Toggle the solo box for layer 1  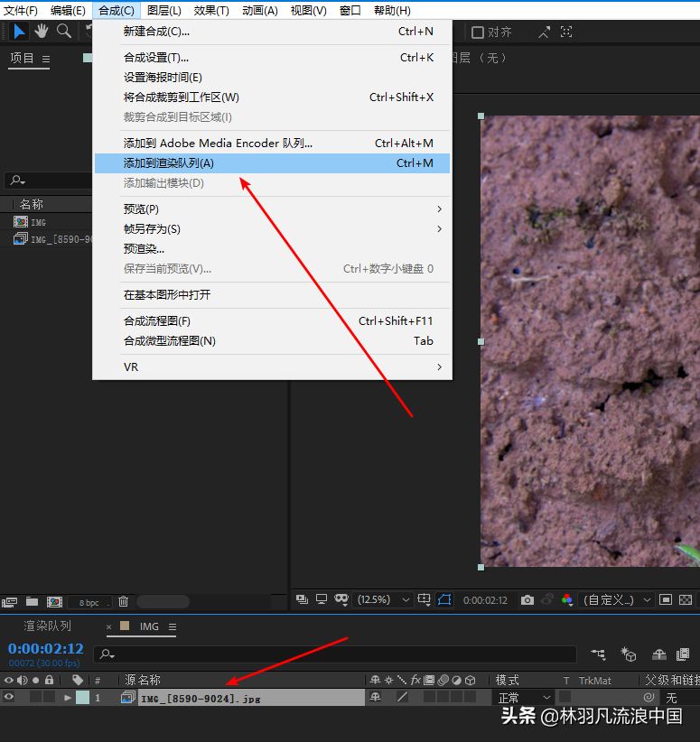tap(35, 697)
